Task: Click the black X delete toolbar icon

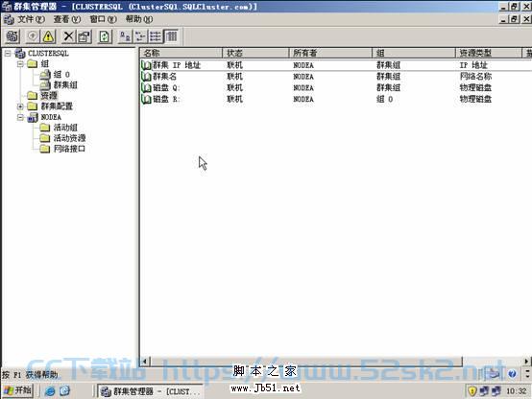Action: [68, 36]
